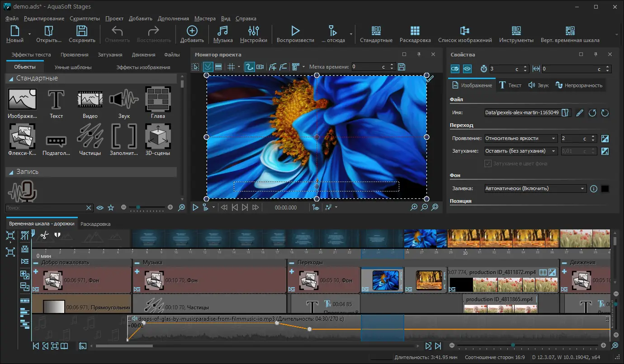
Task: Open the Заливка fill dropdown
Action: (x=535, y=189)
